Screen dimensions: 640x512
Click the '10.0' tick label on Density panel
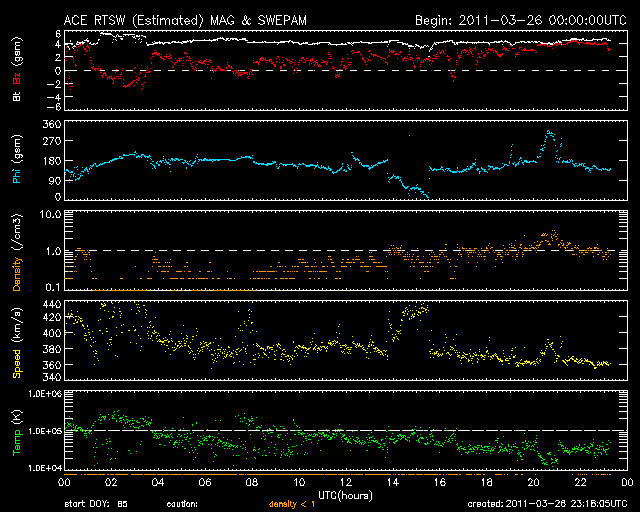click(50, 214)
